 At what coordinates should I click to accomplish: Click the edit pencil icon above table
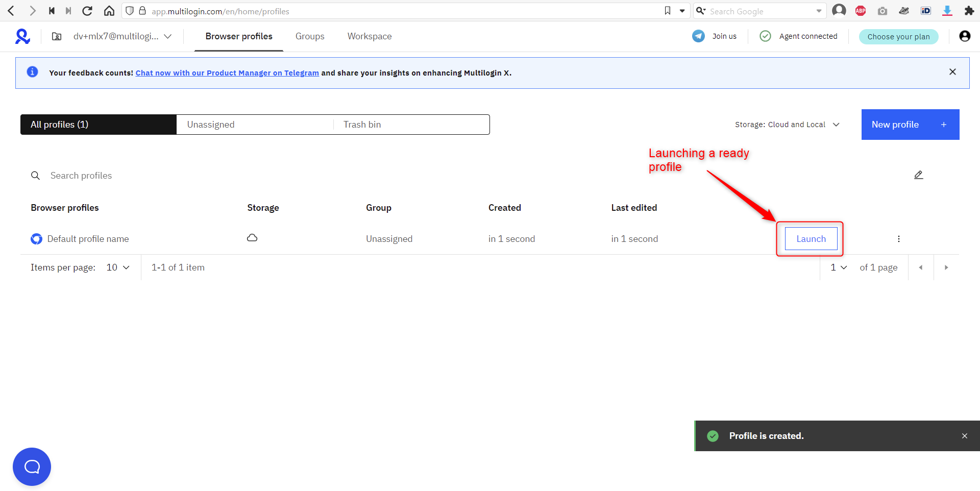click(x=919, y=175)
